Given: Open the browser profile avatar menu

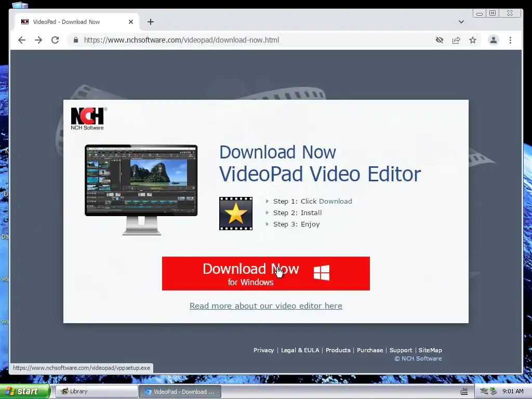Looking at the screenshot, I should (x=494, y=40).
